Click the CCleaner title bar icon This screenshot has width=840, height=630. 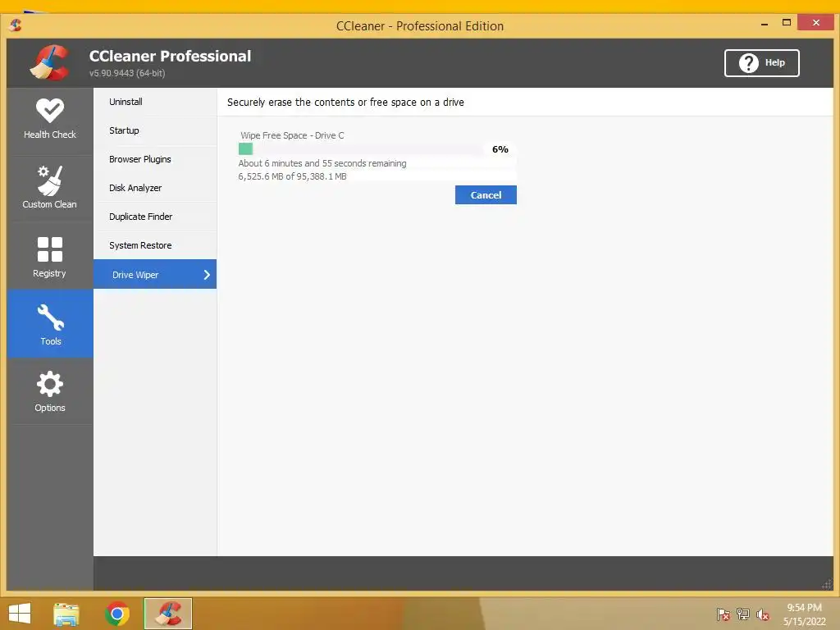pyautogui.click(x=15, y=25)
